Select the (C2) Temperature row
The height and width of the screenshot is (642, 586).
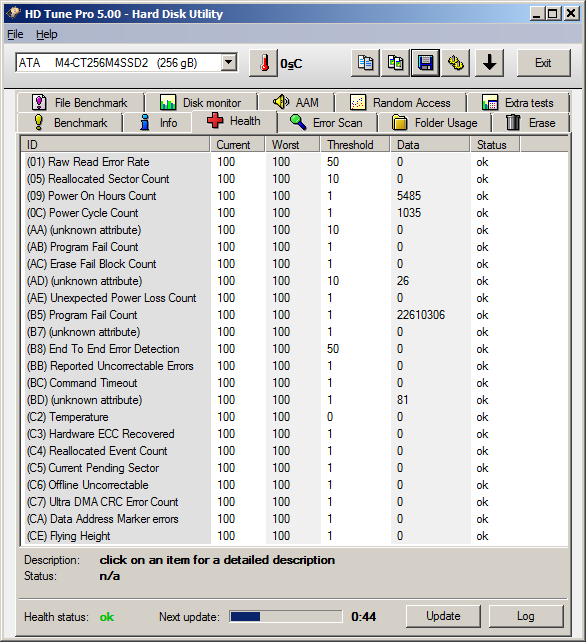294,417
